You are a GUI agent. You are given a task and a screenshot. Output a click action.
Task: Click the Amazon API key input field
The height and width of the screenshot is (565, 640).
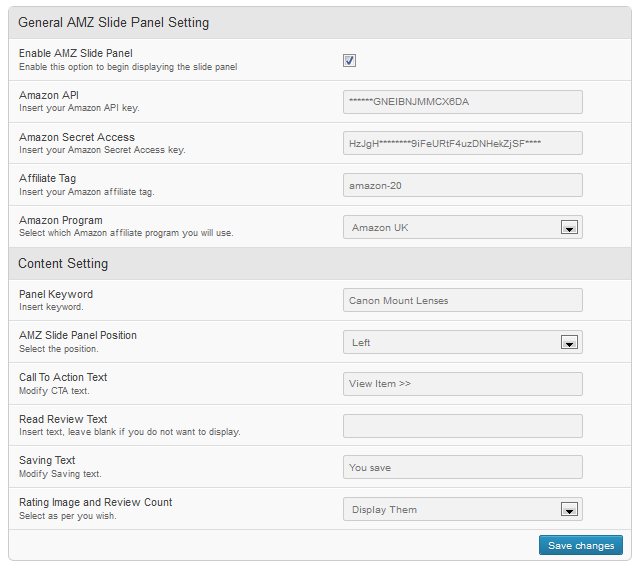[x=462, y=101]
